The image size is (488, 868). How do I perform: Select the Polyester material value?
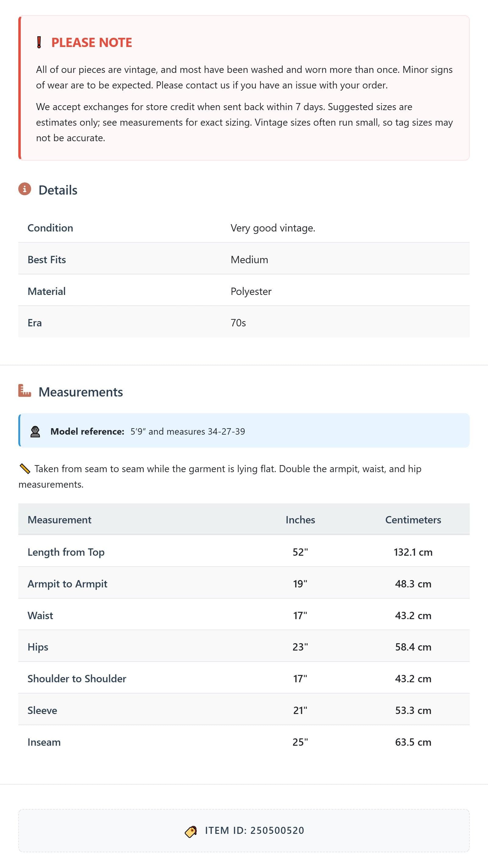(x=251, y=292)
